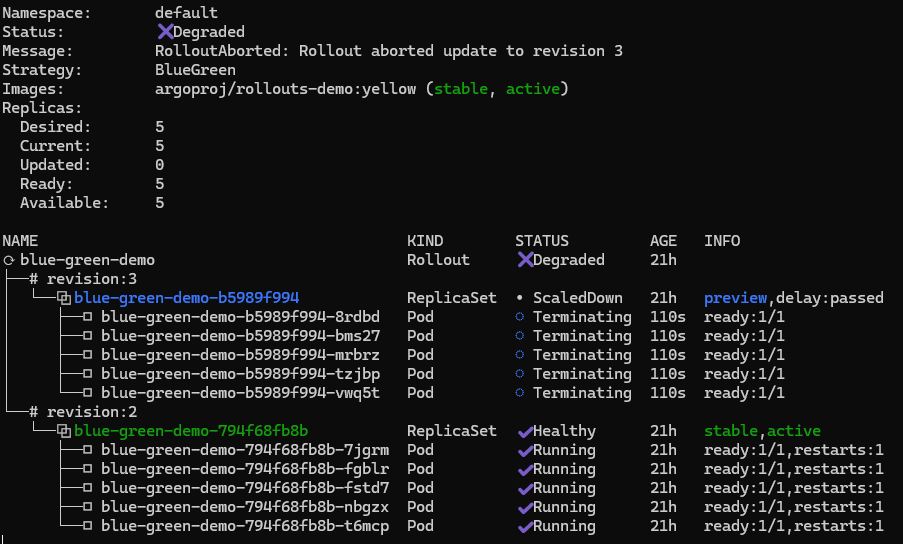Click the pod square icon beside bms27

click(87, 336)
